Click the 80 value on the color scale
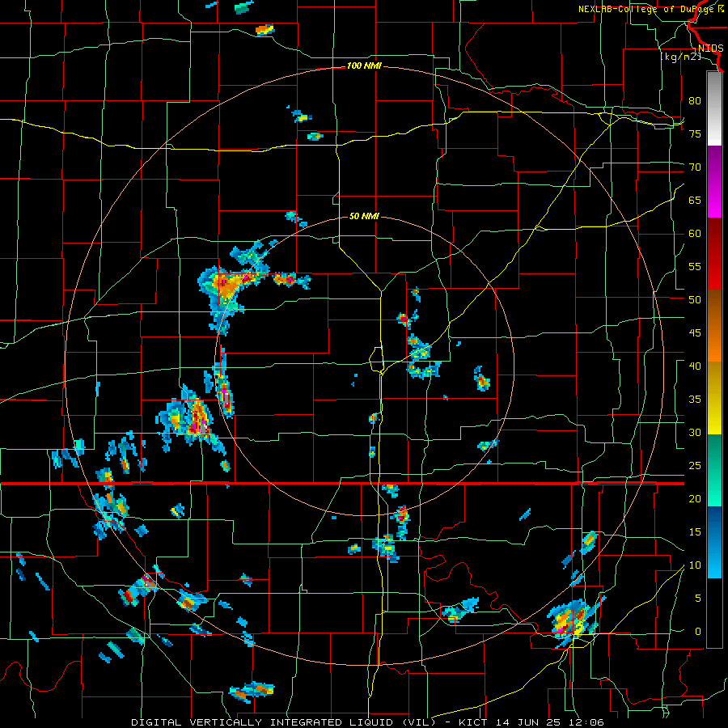Viewport: 728px width, 728px height. point(695,101)
